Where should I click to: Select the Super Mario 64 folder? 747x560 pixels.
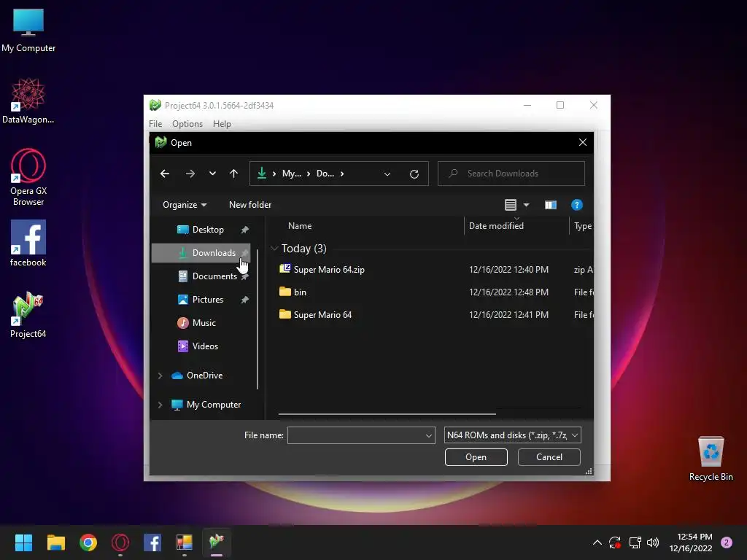pos(322,315)
